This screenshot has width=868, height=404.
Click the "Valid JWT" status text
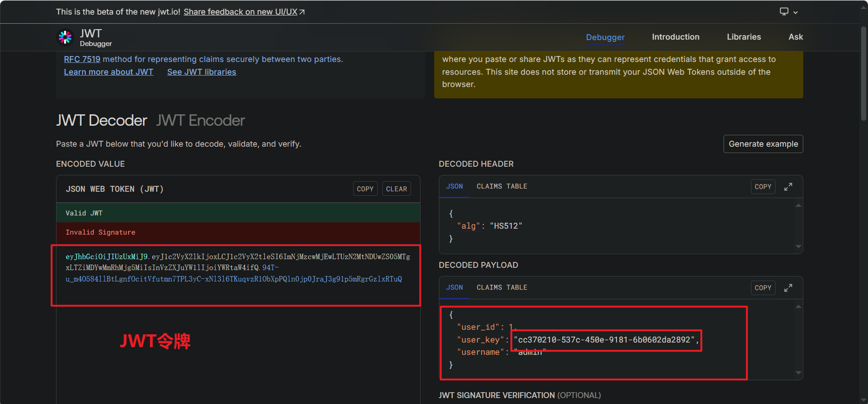coord(84,213)
